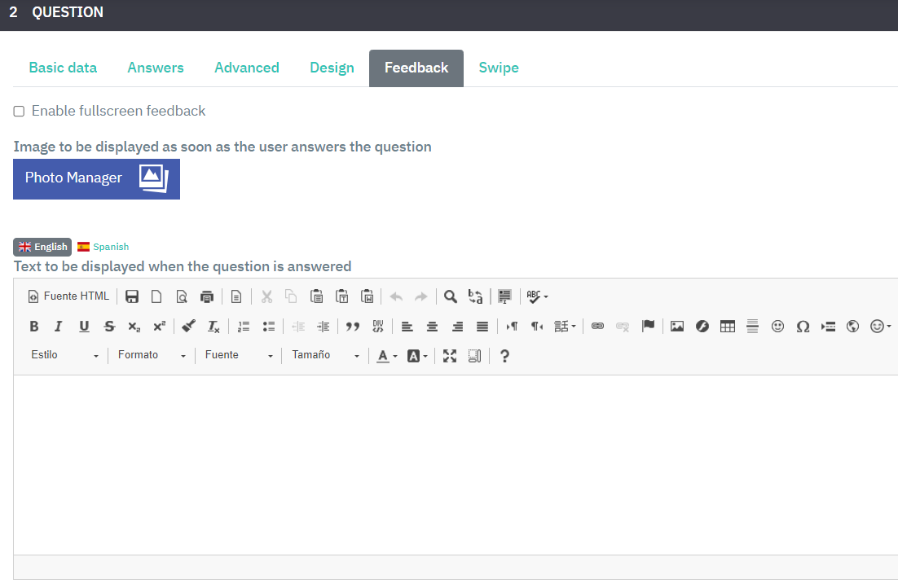The image size is (898, 588).
Task: Open the text color picker
Action: [x=386, y=356]
